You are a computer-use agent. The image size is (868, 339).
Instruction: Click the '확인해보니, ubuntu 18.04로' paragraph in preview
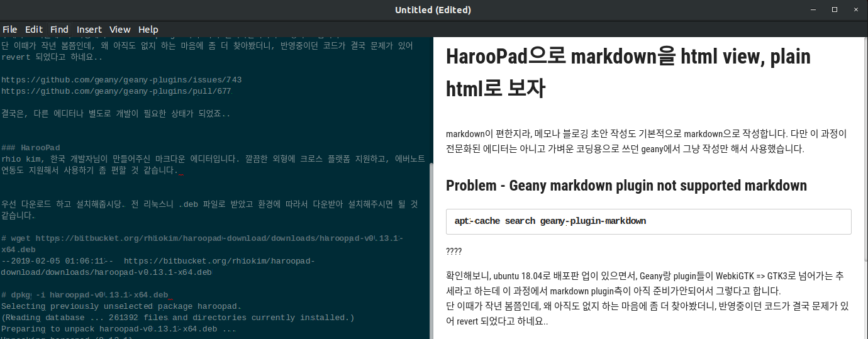(647, 299)
